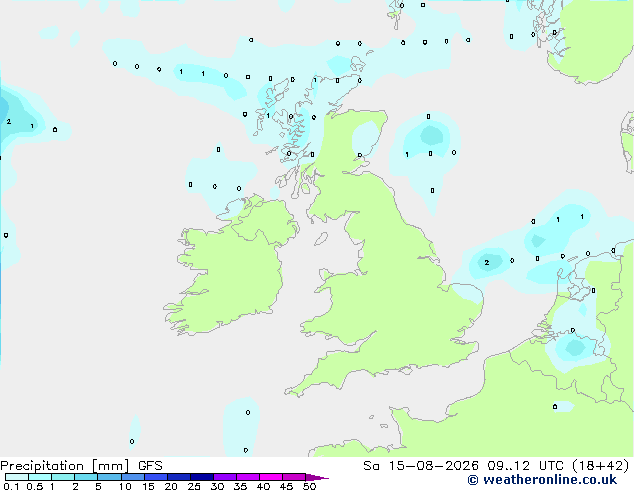Click the 45 mm magenta legend swatch

(294, 477)
